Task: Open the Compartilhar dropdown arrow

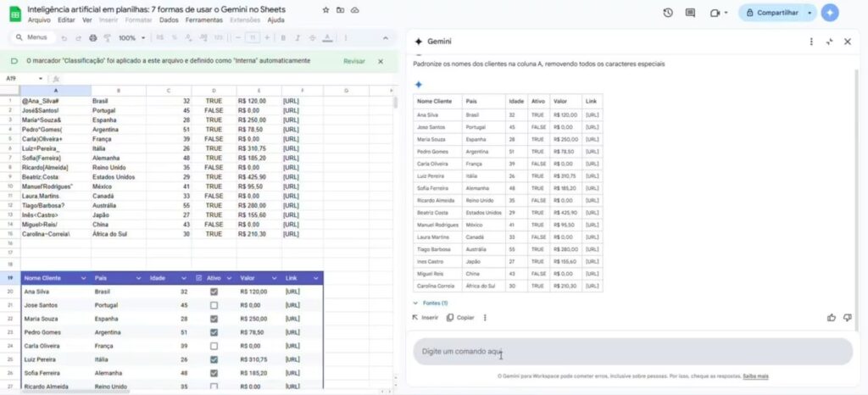Action: click(x=810, y=13)
